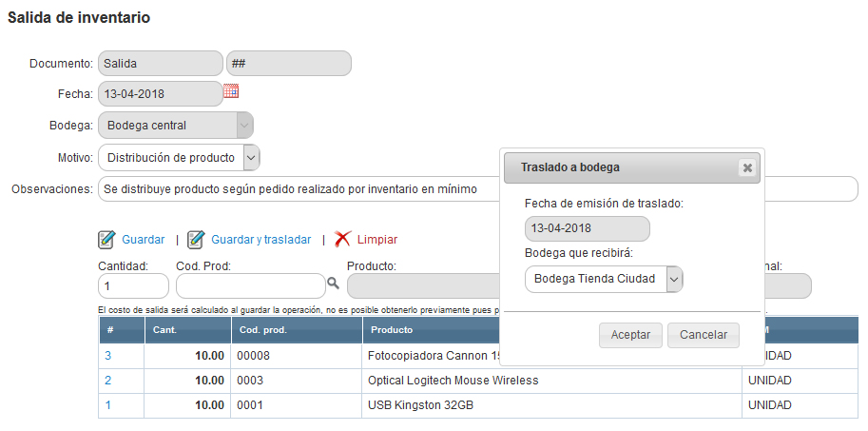Image resolution: width=868 pixels, height=431 pixels.
Task: Click the product search magnifier icon
Action: click(333, 283)
